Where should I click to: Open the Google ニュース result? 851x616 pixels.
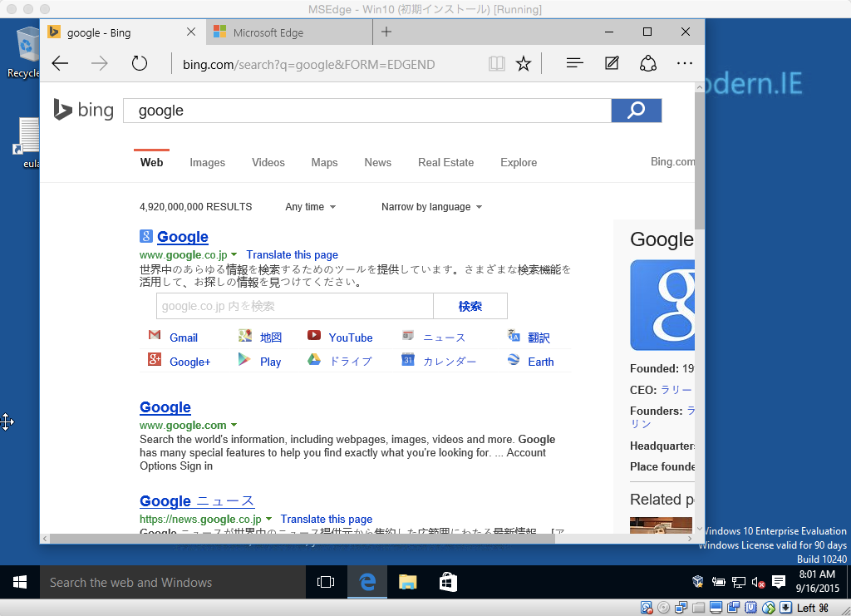(197, 501)
